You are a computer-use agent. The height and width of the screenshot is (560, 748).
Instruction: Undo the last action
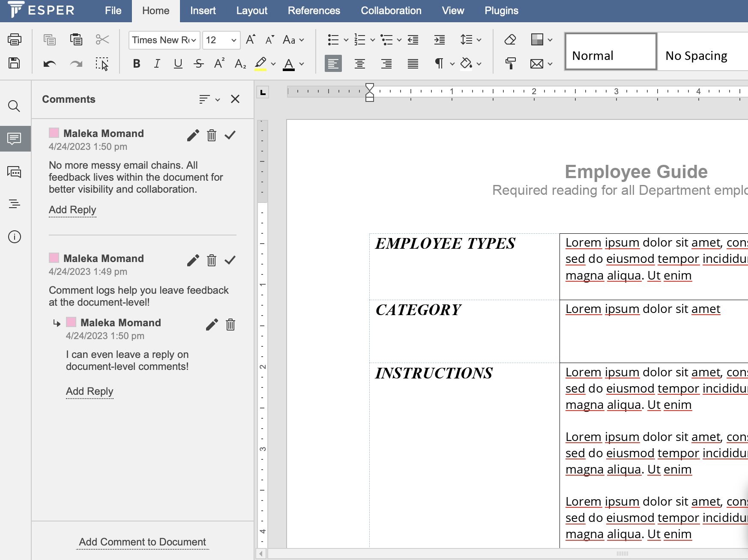pyautogui.click(x=49, y=63)
